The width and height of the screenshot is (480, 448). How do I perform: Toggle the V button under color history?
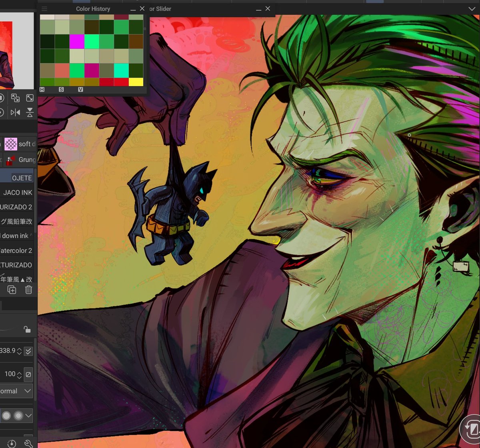[x=80, y=89]
